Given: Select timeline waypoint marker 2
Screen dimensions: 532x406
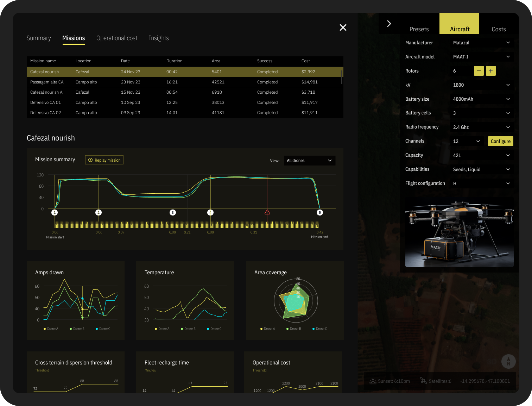Looking at the screenshot, I should tap(99, 212).
